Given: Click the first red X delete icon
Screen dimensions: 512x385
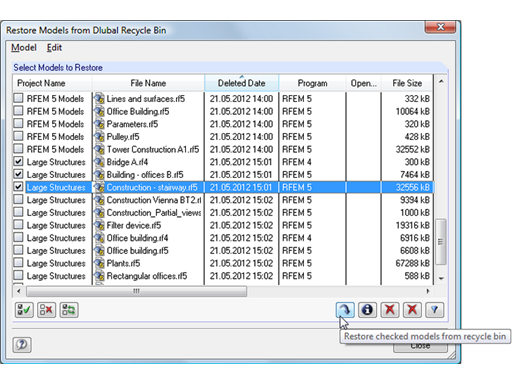Looking at the screenshot, I should click(390, 310).
